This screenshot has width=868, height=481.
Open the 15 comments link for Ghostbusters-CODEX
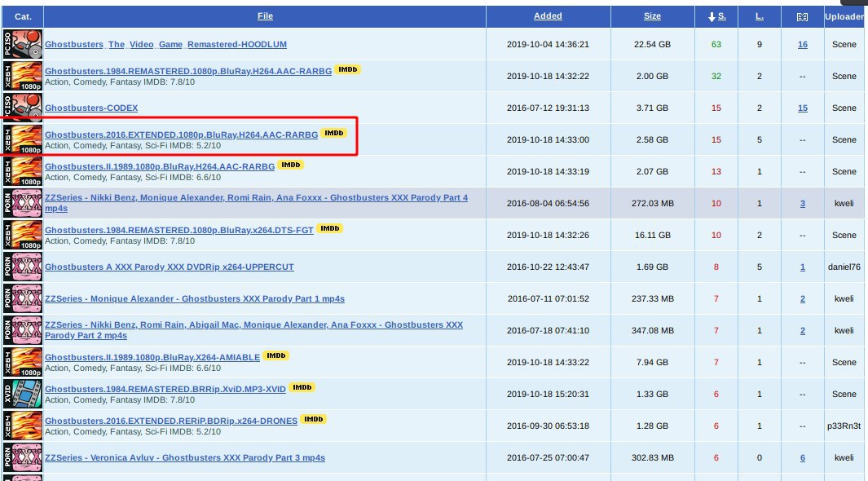point(803,108)
